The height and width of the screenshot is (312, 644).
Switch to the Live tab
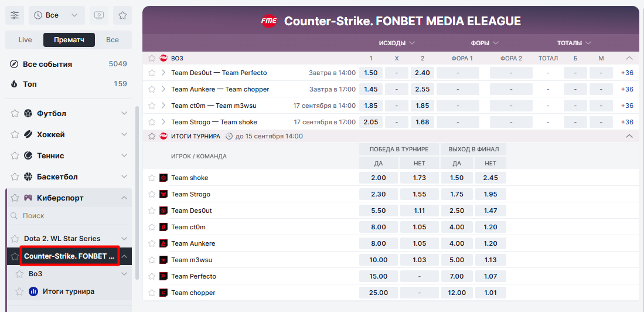click(25, 40)
